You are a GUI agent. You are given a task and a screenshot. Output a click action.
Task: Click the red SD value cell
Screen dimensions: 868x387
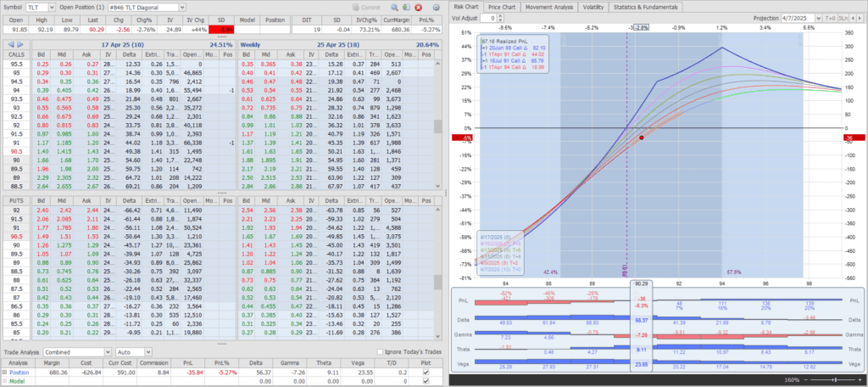pyautogui.click(x=221, y=29)
